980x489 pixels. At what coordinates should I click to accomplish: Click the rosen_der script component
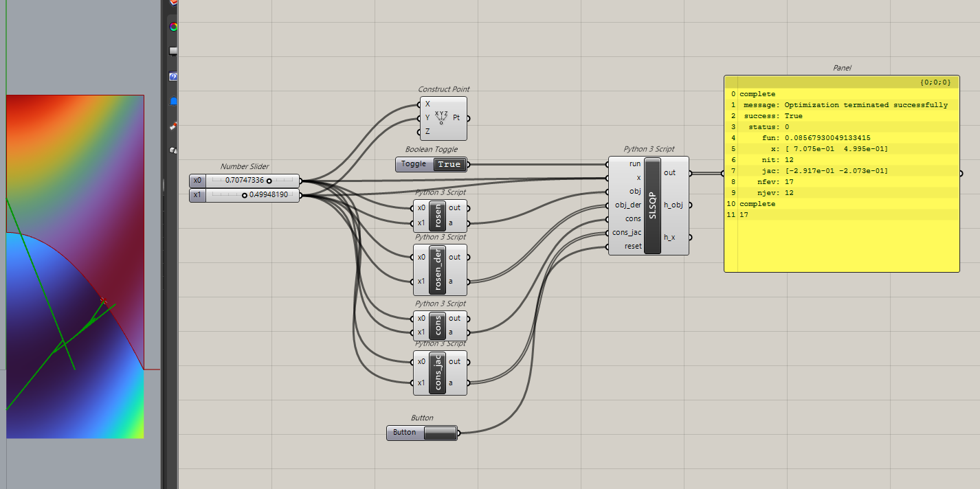[437, 269]
